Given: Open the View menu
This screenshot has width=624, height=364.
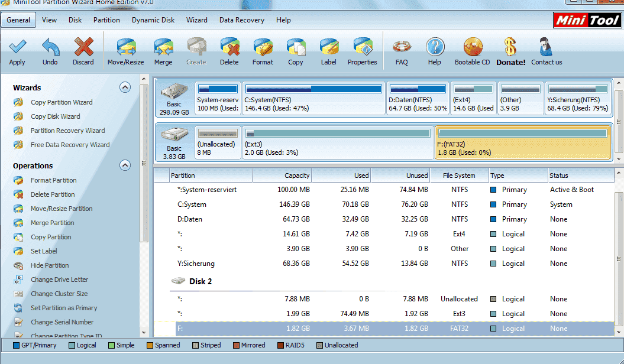Looking at the screenshot, I should coord(49,20).
